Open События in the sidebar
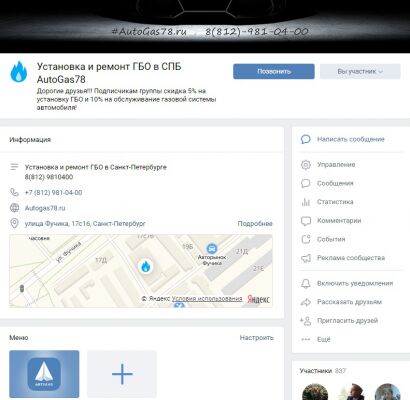This screenshot has height=400, width=410. [331, 239]
